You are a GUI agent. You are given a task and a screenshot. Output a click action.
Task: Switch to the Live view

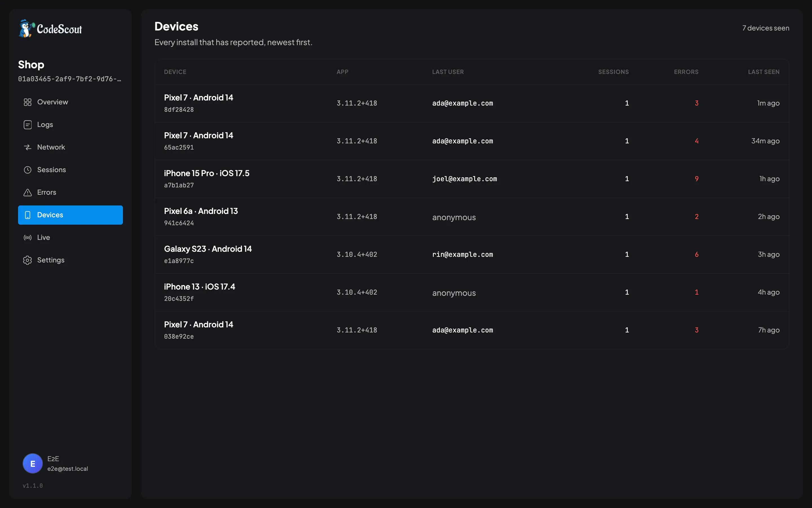point(70,238)
